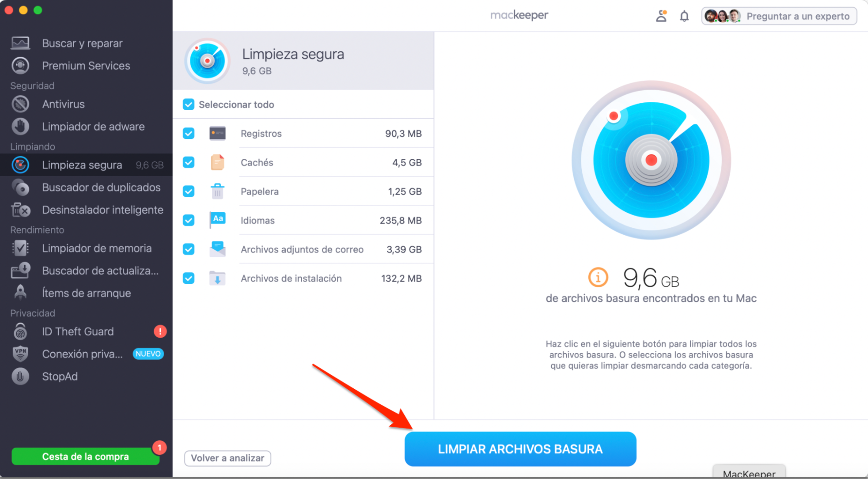Select the StopAd tool

(x=60, y=376)
